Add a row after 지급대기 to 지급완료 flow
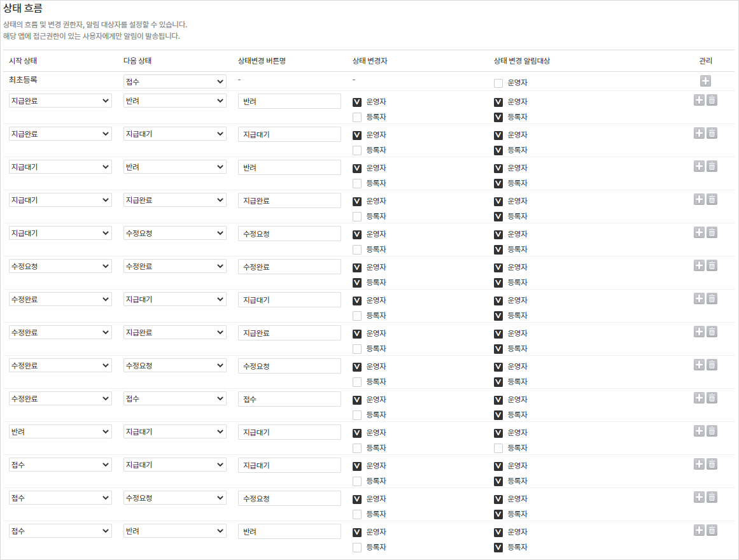 (x=699, y=199)
